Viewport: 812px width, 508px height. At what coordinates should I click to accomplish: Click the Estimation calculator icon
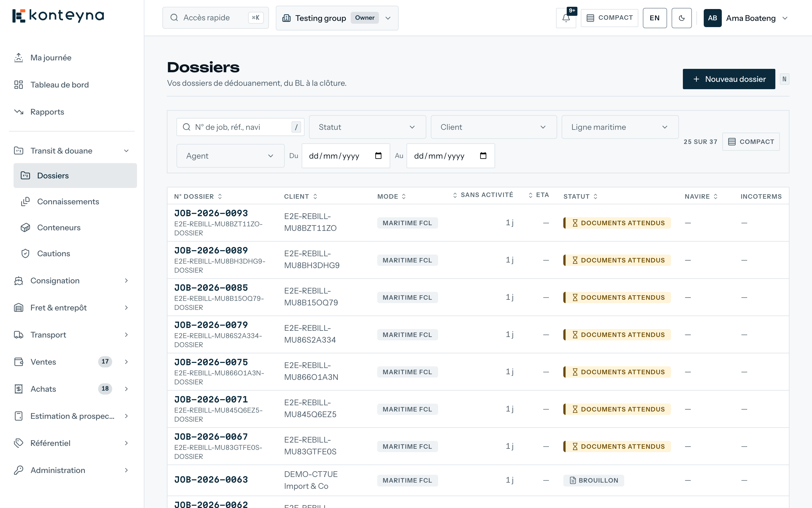point(18,416)
